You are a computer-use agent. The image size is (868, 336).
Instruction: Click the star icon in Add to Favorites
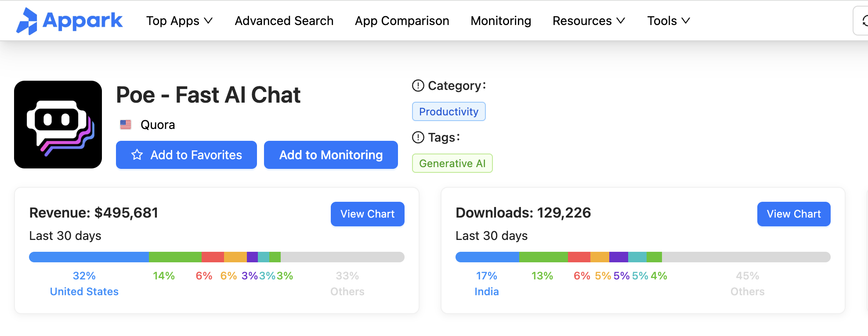137,155
